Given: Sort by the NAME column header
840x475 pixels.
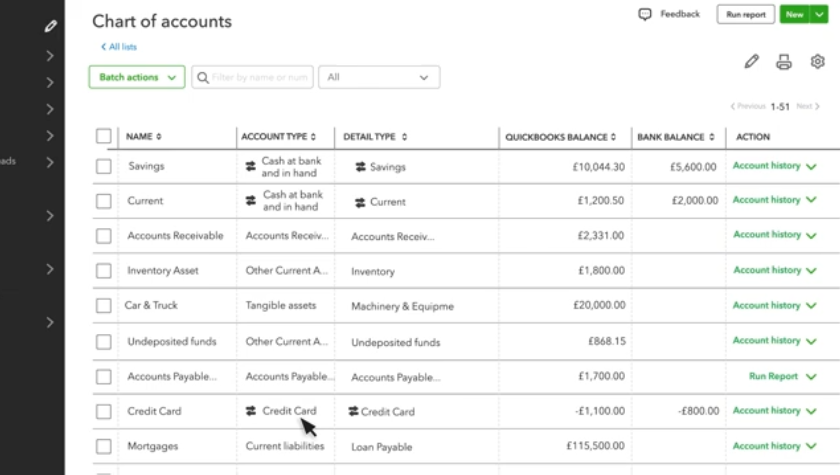Looking at the screenshot, I should coord(143,136).
